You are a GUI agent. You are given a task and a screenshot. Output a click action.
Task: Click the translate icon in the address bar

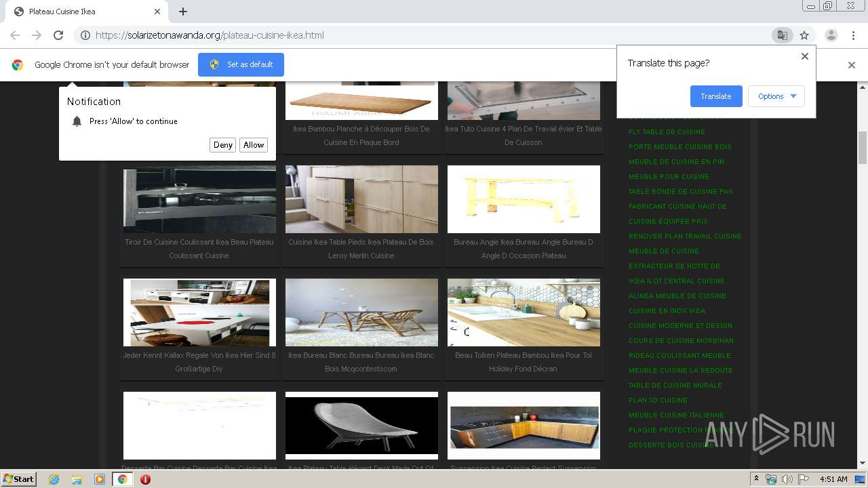(x=782, y=35)
